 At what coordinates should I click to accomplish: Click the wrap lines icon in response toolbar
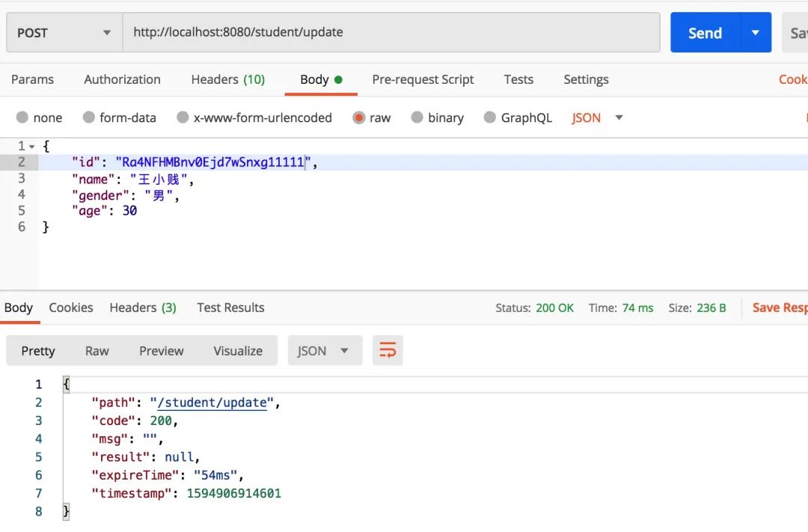(388, 350)
